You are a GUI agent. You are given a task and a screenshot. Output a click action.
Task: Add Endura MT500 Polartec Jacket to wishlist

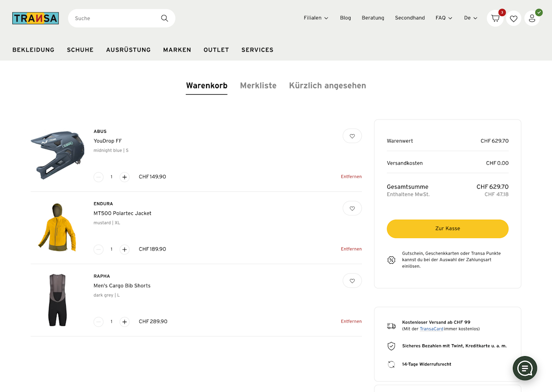(352, 208)
